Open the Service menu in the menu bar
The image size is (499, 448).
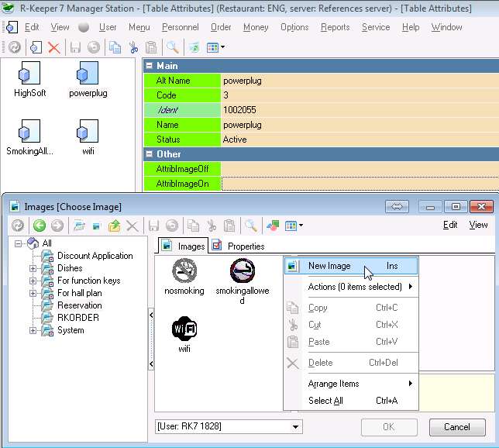click(376, 27)
